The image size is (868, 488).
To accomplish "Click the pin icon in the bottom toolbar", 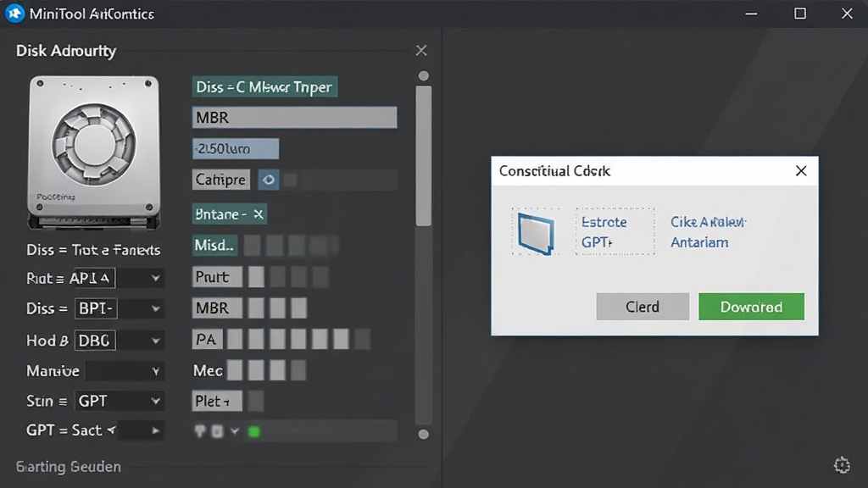I will [200, 431].
